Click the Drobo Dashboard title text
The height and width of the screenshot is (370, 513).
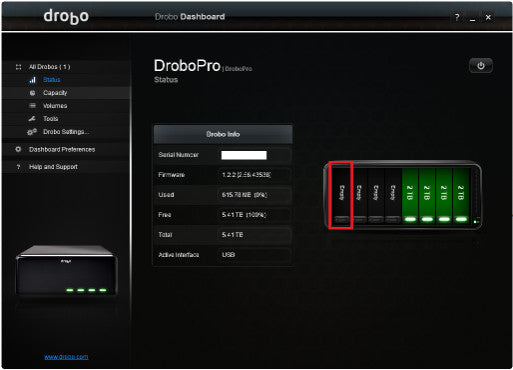(190, 17)
